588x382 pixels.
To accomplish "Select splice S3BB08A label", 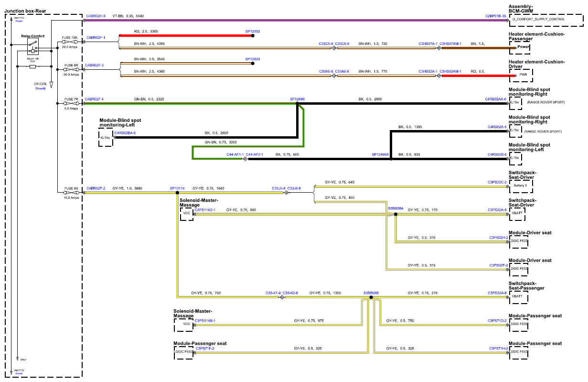I will [396, 208].
